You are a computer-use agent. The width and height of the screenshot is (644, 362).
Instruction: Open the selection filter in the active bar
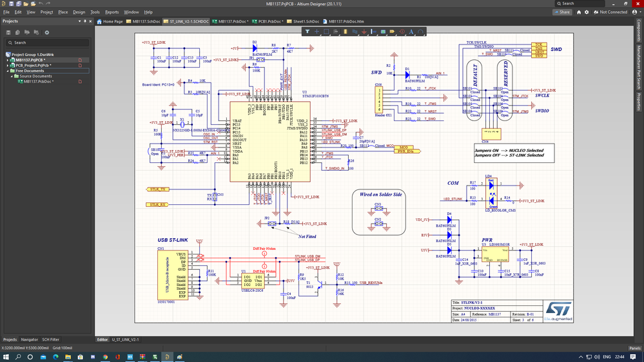307,32
